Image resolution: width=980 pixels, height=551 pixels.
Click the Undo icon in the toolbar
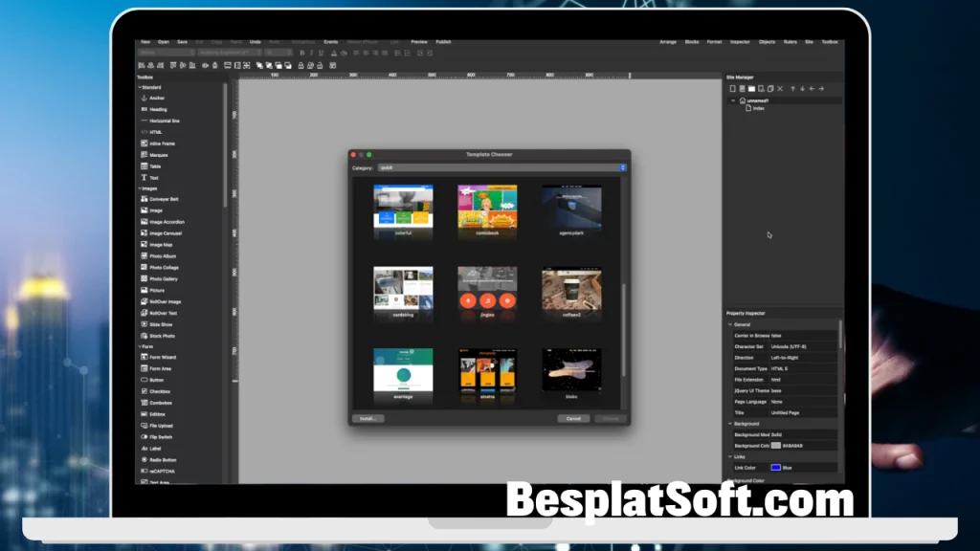click(254, 42)
